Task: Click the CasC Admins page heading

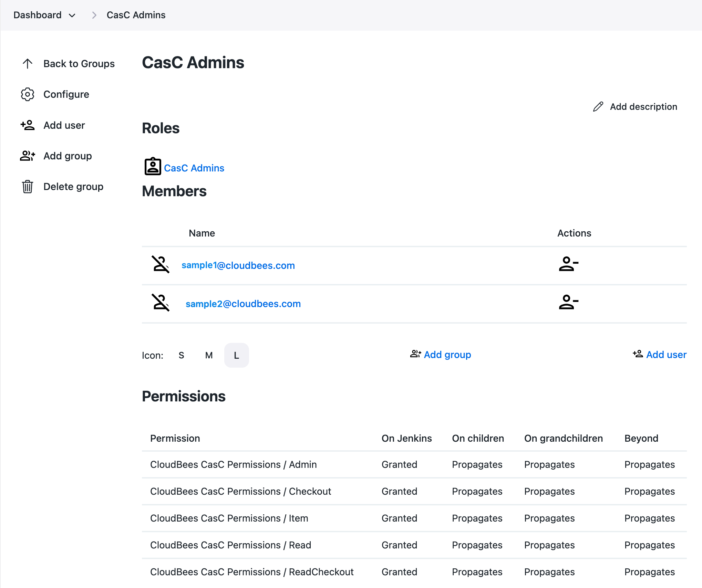Action: [x=193, y=63]
